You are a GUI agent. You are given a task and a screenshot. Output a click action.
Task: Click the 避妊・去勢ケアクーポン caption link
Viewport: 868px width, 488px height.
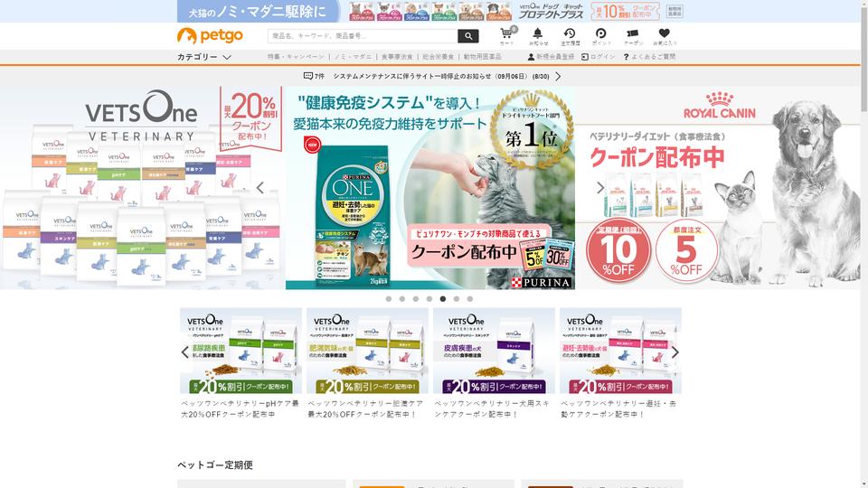(618, 408)
